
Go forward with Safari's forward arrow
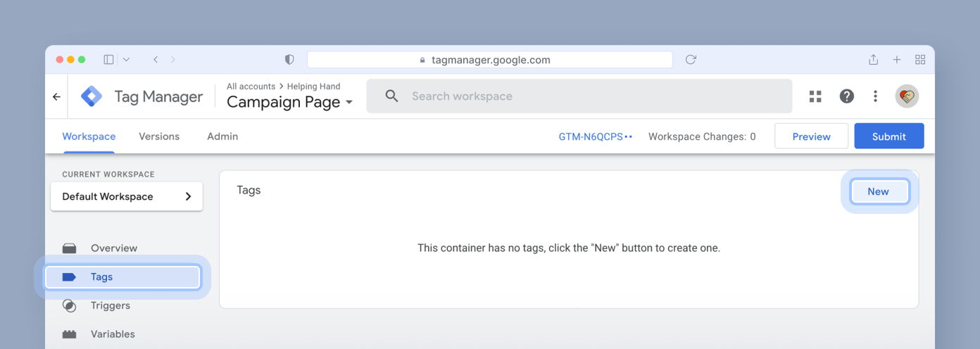pyautogui.click(x=173, y=60)
